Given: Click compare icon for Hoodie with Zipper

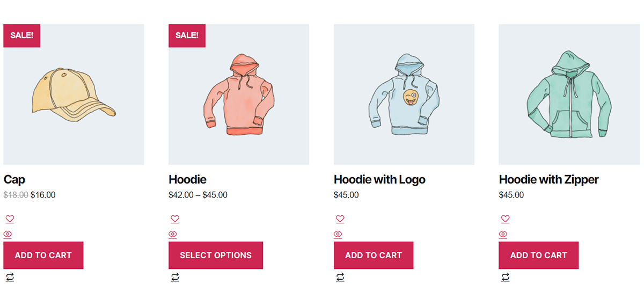Looking at the screenshot, I should click(x=505, y=277).
